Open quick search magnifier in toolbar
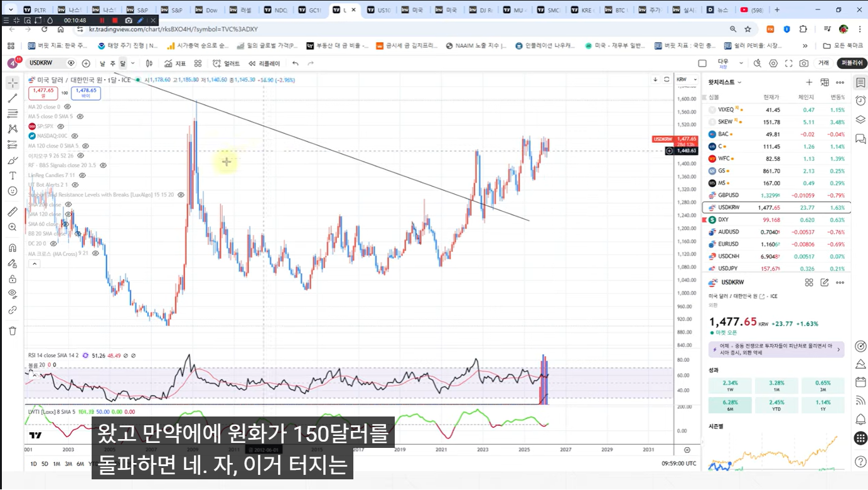Viewport: 868px width, 490px height. pos(757,63)
